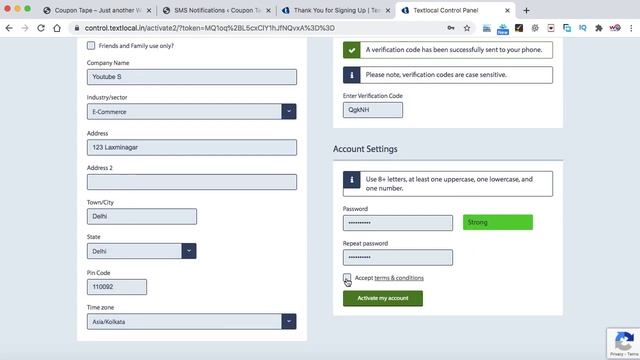Screen dimensions: 640x360
Task: Click the info icon beside password rules
Action: point(351,180)
